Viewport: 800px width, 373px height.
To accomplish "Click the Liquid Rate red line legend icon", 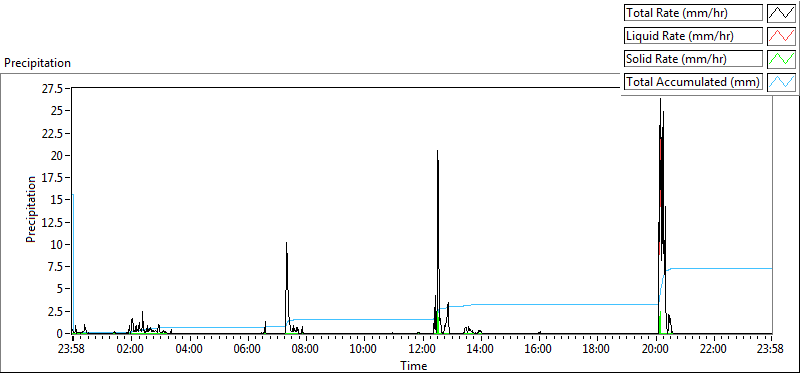I will pos(781,36).
